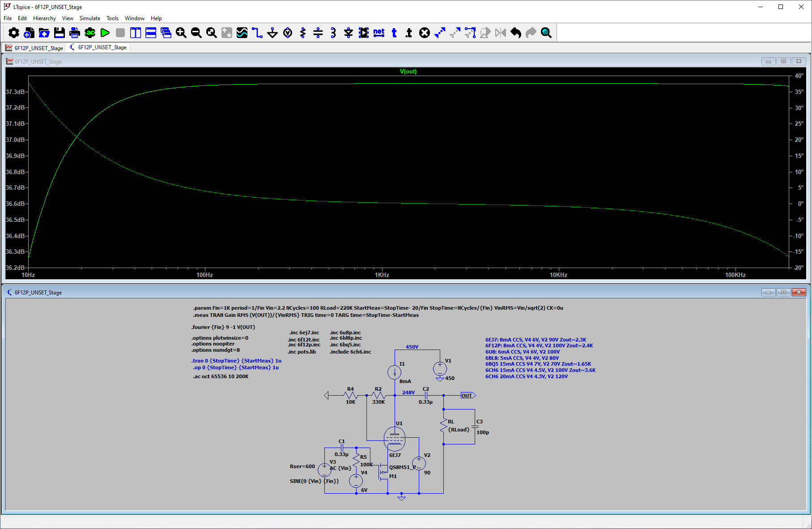Open the View menu

(68, 18)
